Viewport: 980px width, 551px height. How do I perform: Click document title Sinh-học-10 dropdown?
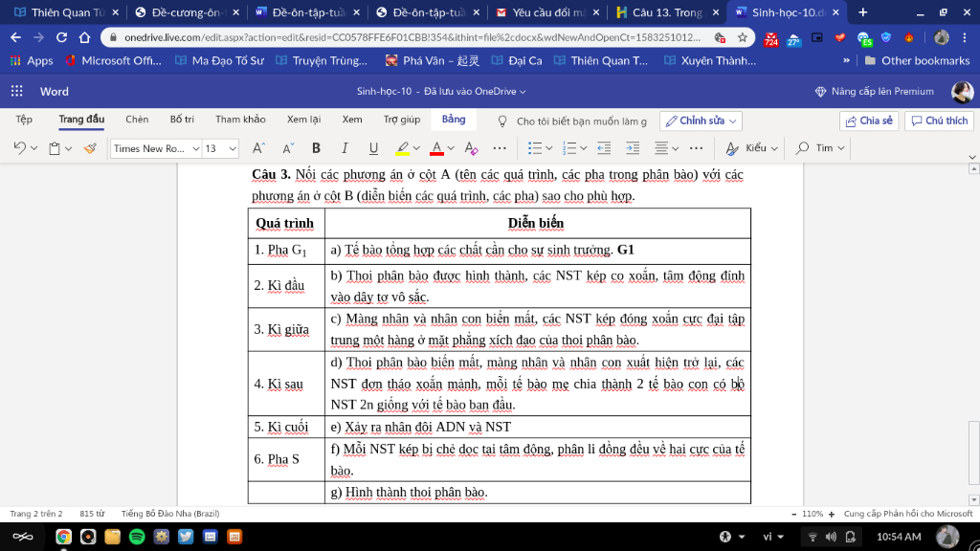pyautogui.click(x=441, y=91)
